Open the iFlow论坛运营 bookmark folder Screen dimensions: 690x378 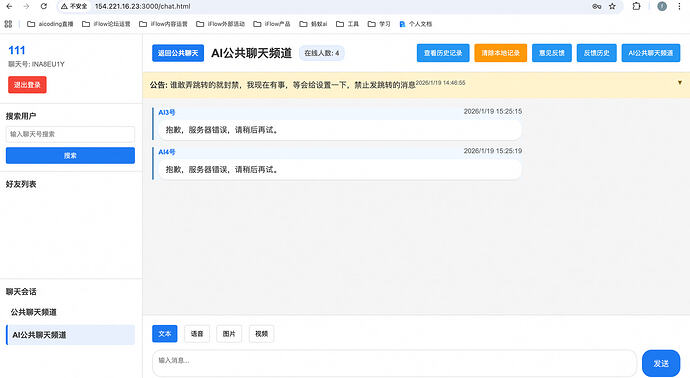106,24
